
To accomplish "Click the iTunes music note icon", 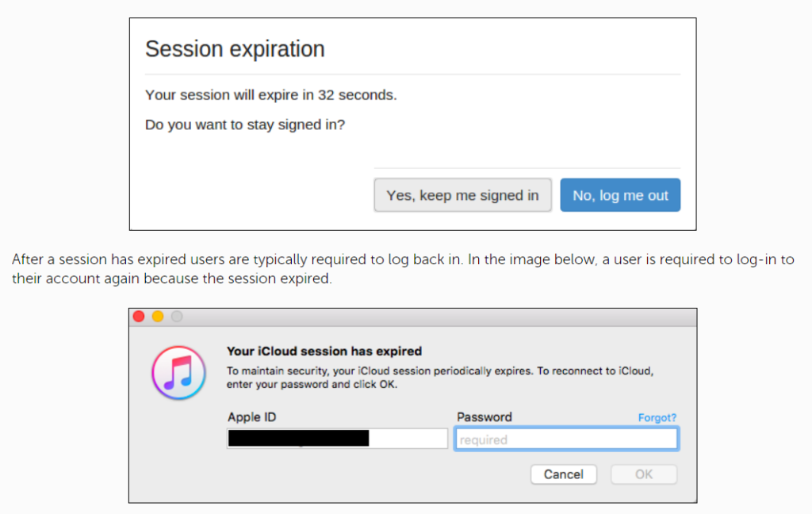I will point(178,372).
